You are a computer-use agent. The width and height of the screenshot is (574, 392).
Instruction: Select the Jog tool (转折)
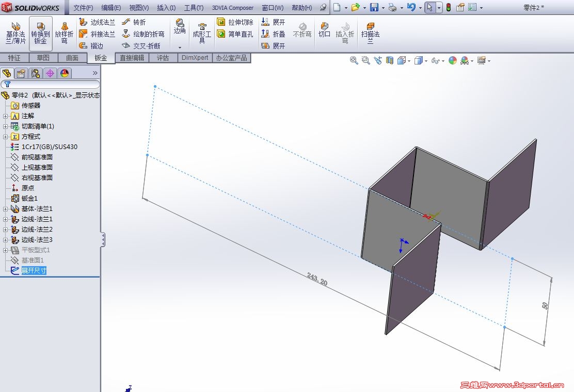point(134,22)
